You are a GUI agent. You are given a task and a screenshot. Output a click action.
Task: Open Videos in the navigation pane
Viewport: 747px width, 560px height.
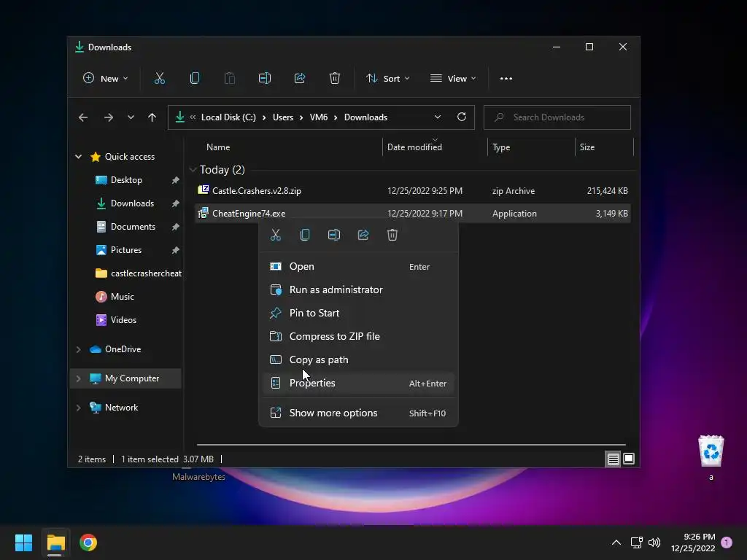tap(123, 320)
